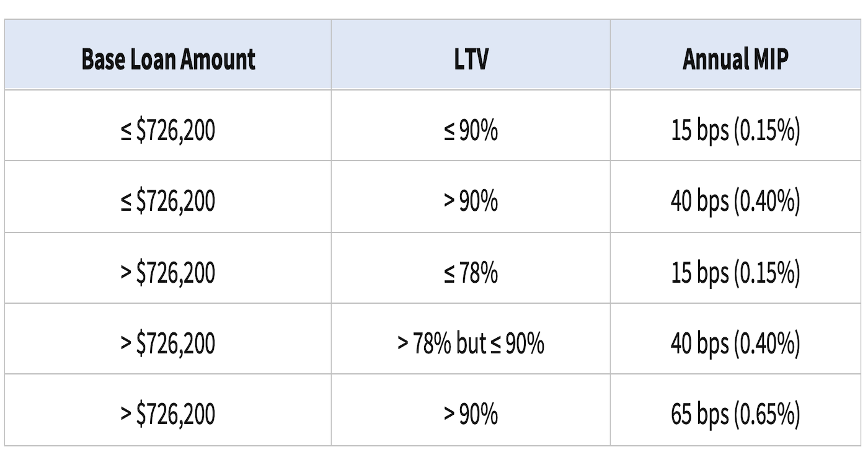
Task: Select 15 bps (0.15%) in the ≤ 78% row
Action: click(x=735, y=273)
